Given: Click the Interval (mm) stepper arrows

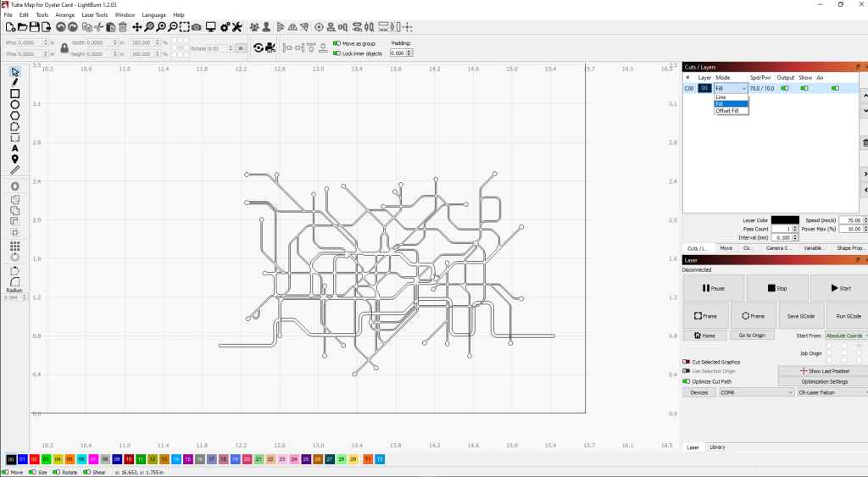Looking at the screenshot, I should point(795,237).
